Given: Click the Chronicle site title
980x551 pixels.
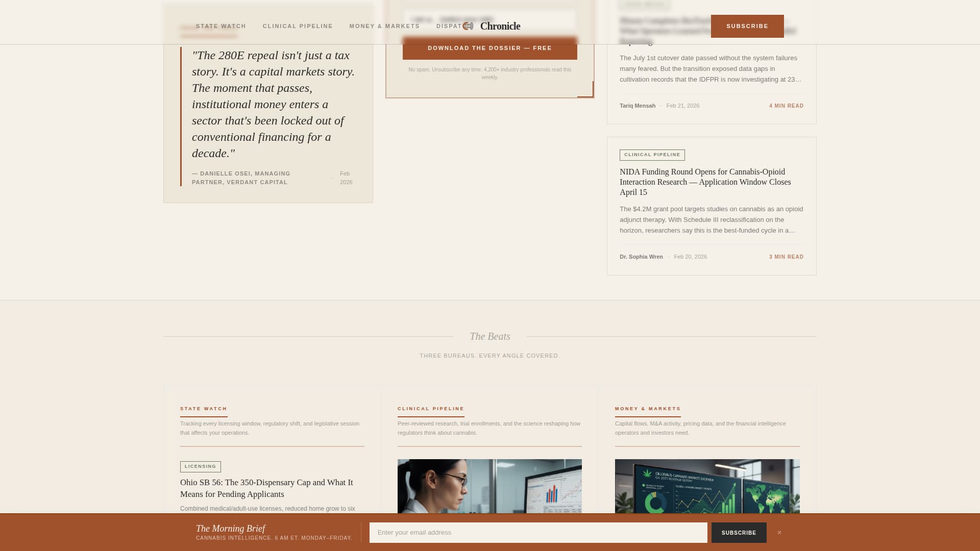Looking at the screenshot, I should (x=500, y=26).
